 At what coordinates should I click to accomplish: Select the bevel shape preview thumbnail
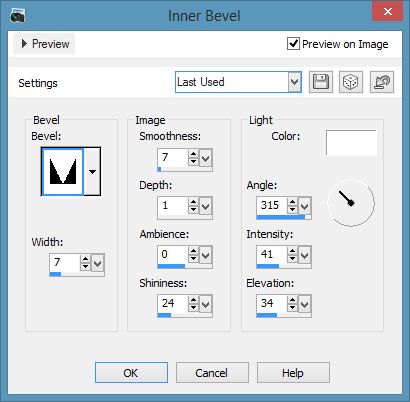point(63,172)
